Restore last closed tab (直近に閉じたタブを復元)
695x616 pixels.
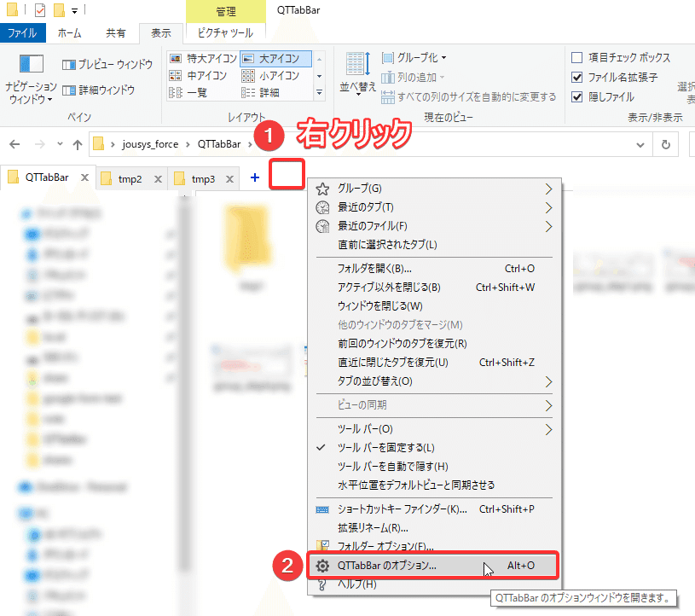(x=433, y=363)
